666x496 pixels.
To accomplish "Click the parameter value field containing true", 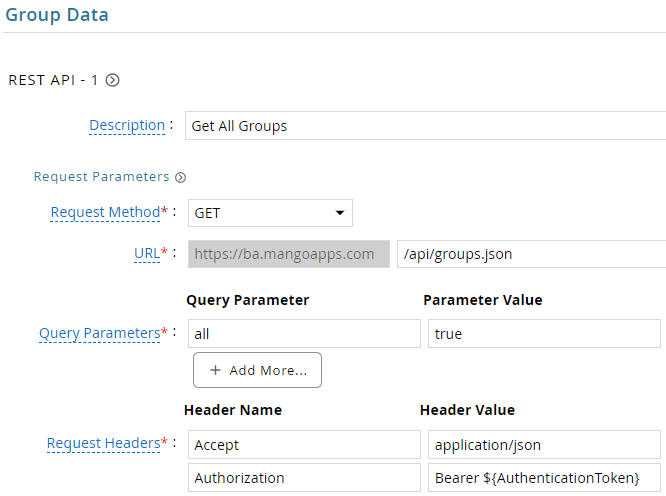I will tap(544, 334).
